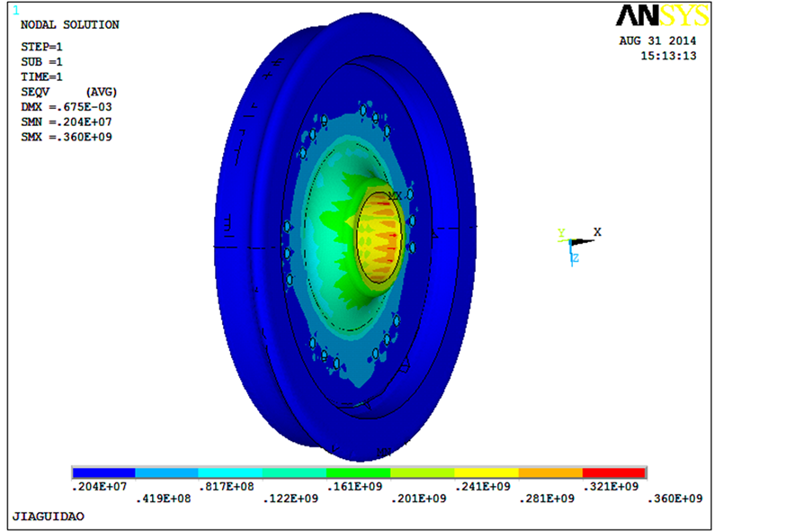Click the SEQV (AVG) result label

coord(68,92)
